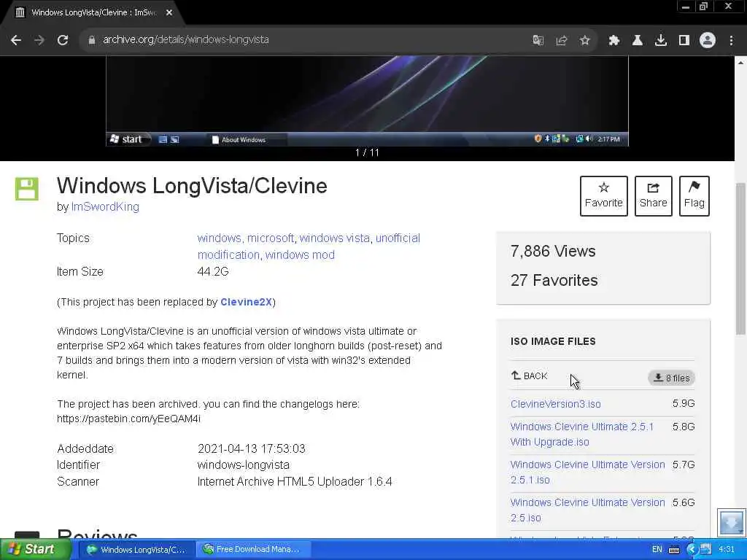Open the translate page icon

coord(538,40)
